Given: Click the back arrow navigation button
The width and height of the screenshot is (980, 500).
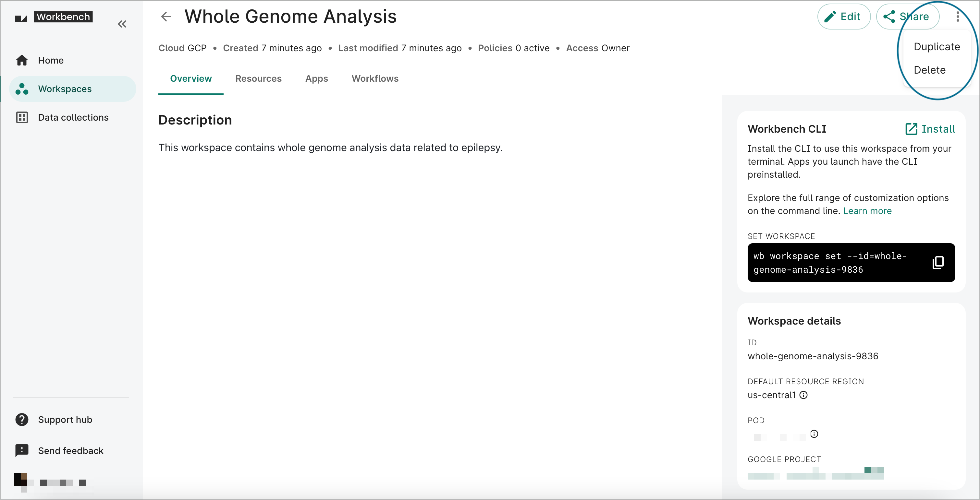Looking at the screenshot, I should 166,17.
